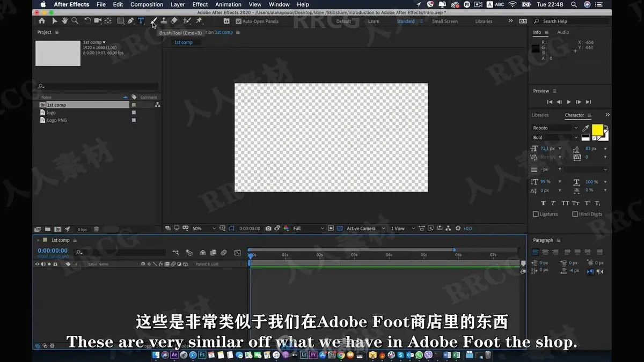
Task: Select the Logo PNG item in Project
Action: 56,121
